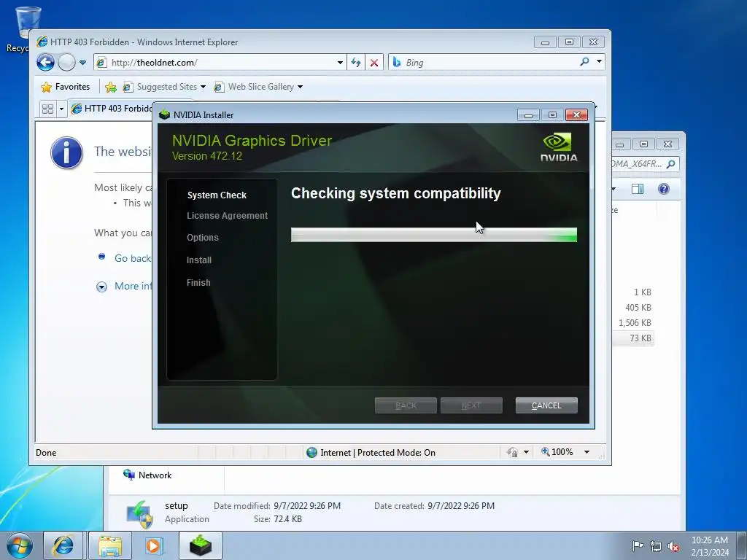Click the NVIDIA Installer title bar icon
The width and height of the screenshot is (747, 560).
click(x=164, y=114)
